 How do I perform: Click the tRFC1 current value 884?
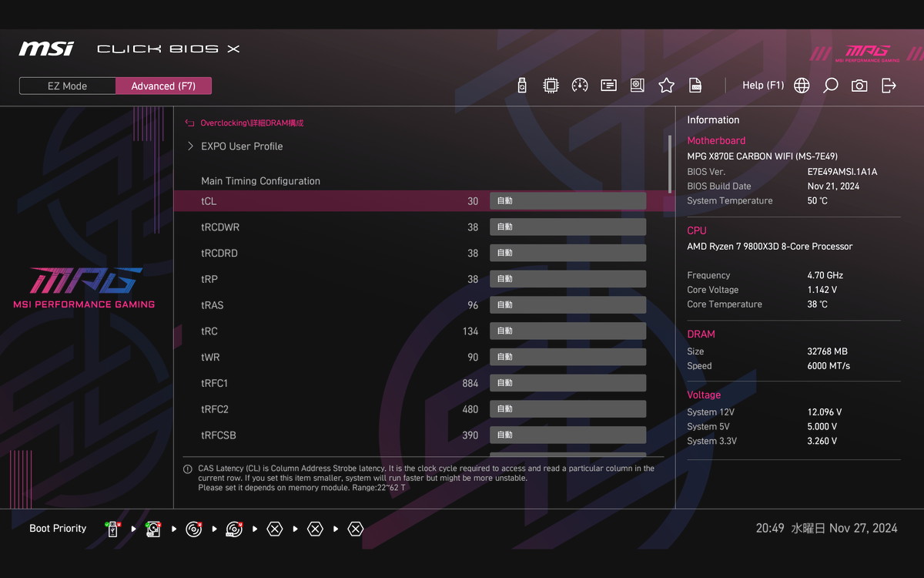click(x=470, y=383)
